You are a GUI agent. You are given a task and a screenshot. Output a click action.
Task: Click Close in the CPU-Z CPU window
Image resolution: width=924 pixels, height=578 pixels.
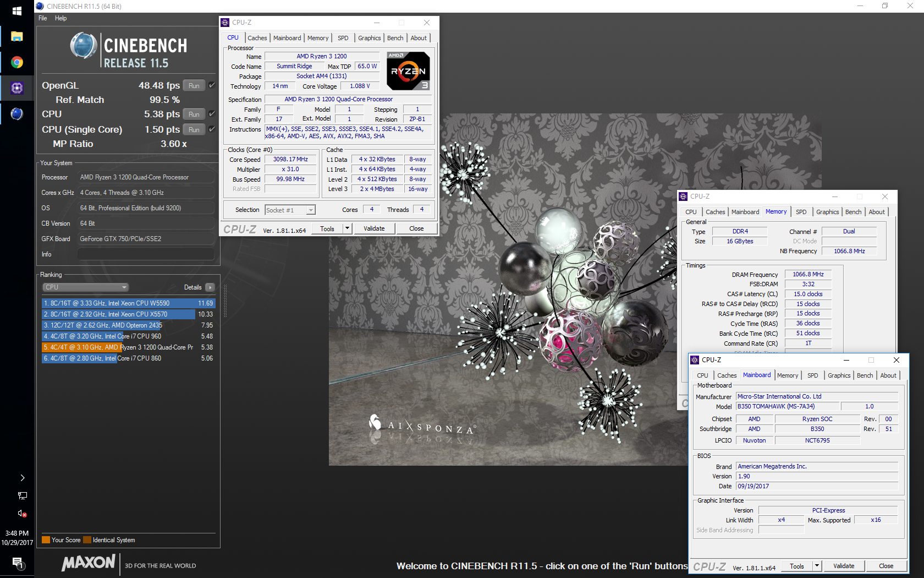point(416,229)
